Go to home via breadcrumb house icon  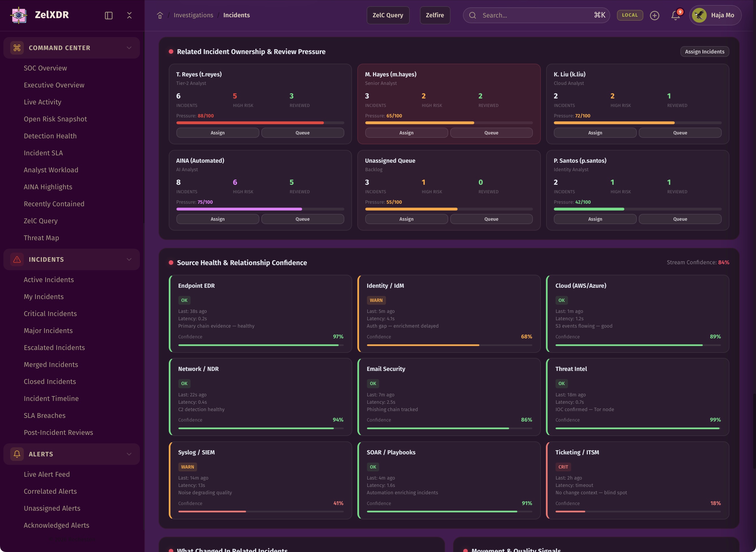point(160,15)
